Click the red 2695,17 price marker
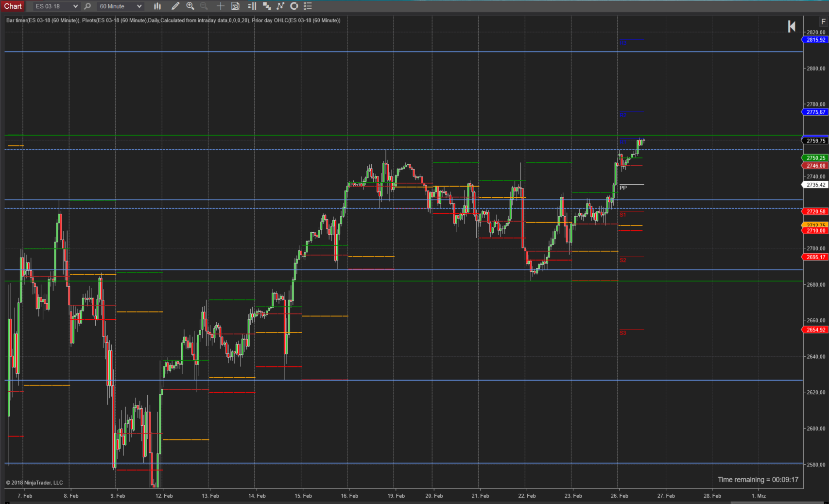This screenshot has height=504, width=829. tap(814, 257)
